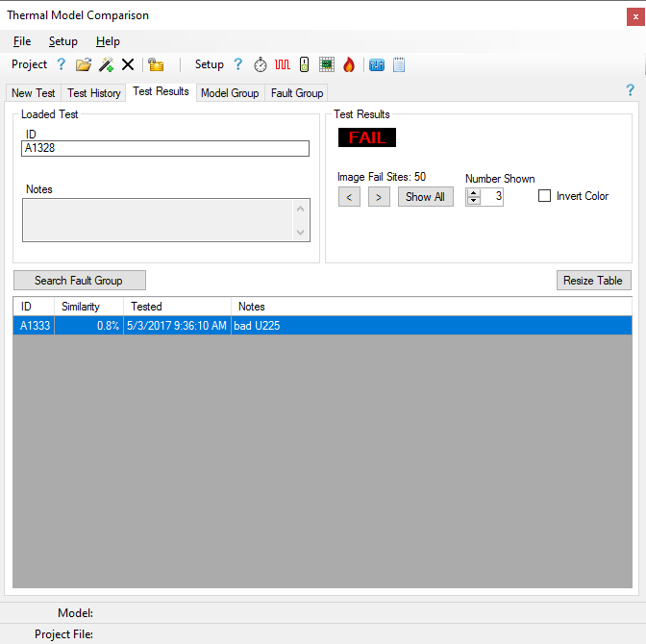Click the Project help question mark icon
Image resolution: width=646 pixels, height=644 pixels.
[61, 64]
